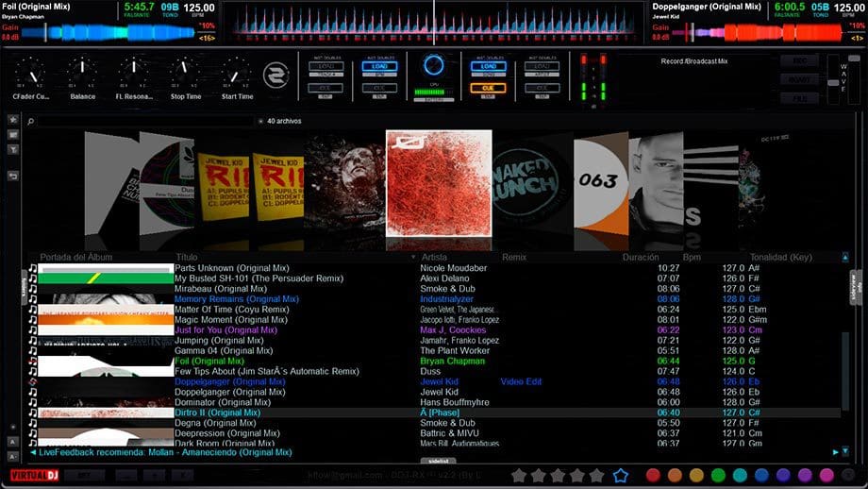Toggle the lit blue LOAD button above orange CUE
Screen dimensions: 868x489
pyautogui.click(x=488, y=66)
